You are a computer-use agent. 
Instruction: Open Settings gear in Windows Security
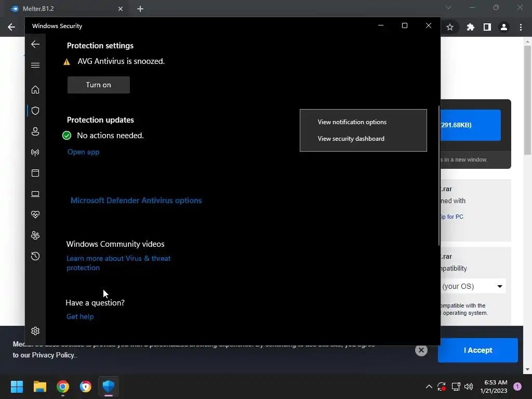click(35, 331)
